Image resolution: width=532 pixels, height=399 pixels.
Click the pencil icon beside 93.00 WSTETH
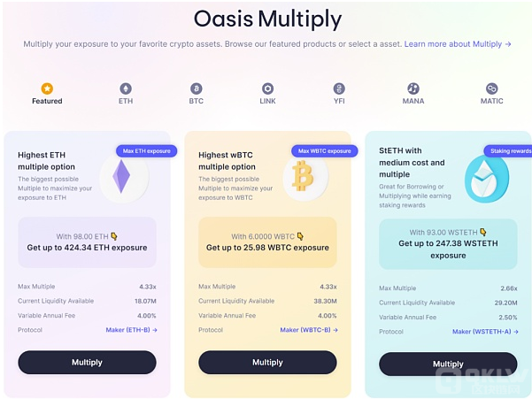484,232
